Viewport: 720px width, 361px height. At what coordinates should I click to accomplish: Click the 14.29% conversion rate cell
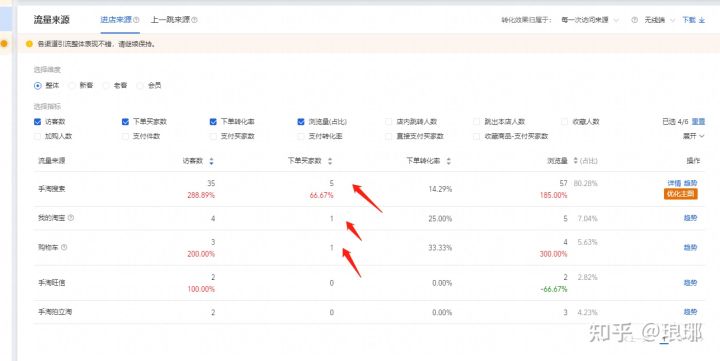(440, 189)
